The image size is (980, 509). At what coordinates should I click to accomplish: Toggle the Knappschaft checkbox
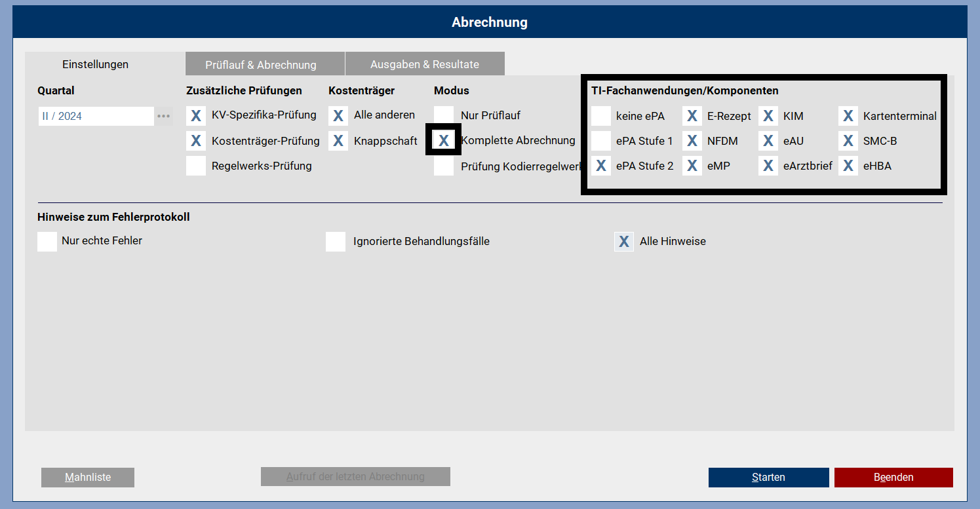coord(338,141)
